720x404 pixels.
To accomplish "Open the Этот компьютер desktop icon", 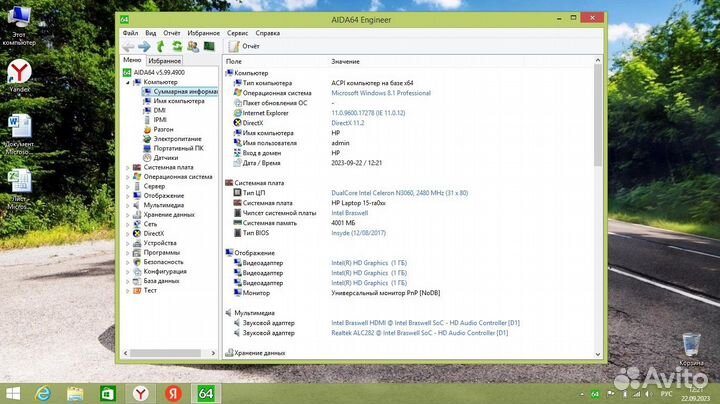I will [19, 25].
